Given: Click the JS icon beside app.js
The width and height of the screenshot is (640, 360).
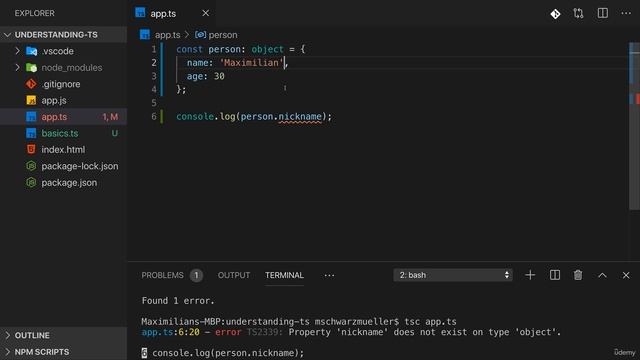Looking at the screenshot, I should 31,100.
